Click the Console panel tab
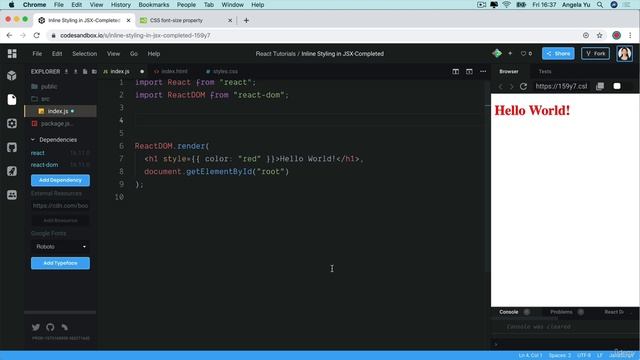The height and width of the screenshot is (360, 640). click(509, 312)
